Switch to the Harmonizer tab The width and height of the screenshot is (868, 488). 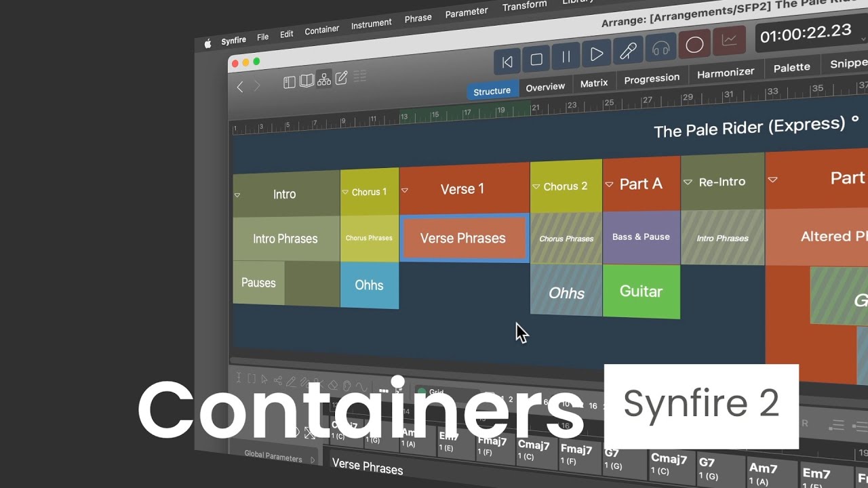726,72
